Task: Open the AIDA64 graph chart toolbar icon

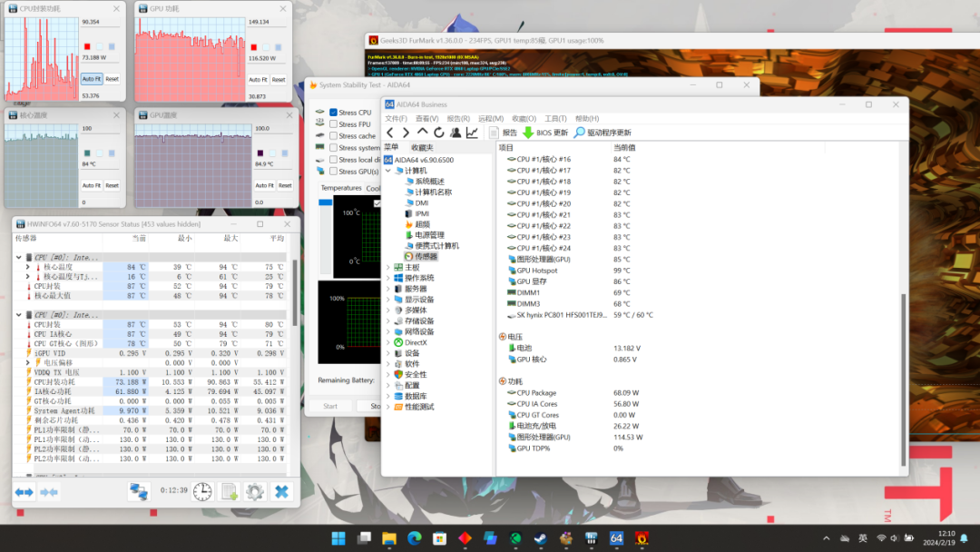Action: tap(472, 133)
